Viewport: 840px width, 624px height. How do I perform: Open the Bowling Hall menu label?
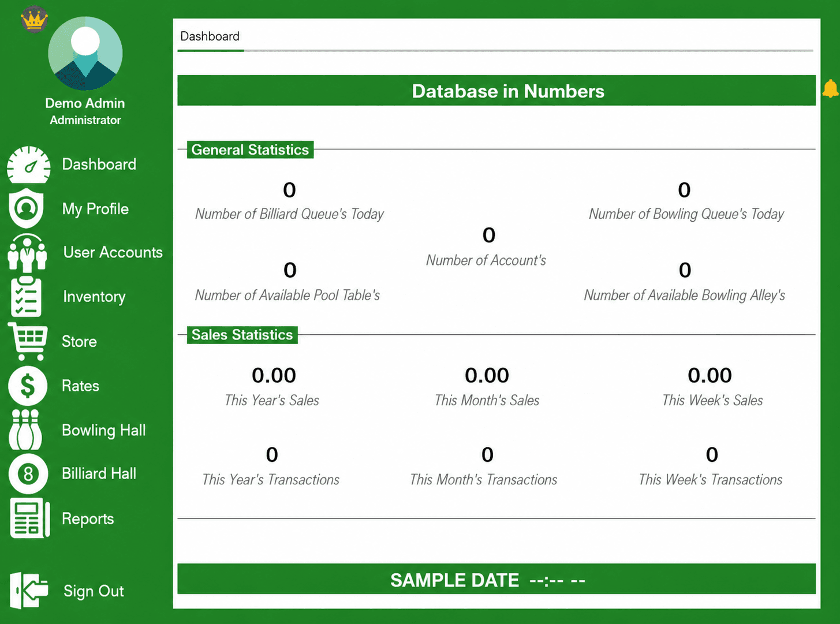(x=104, y=431)
